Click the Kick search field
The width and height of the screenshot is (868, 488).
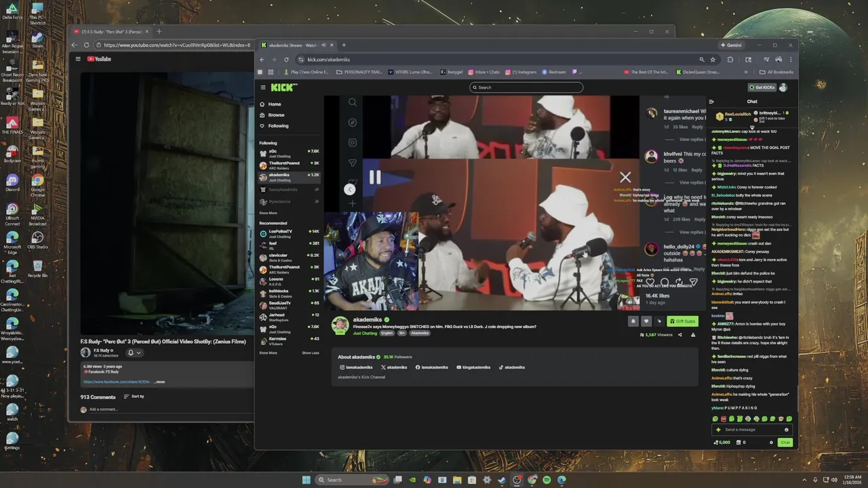[x=526, y=87]
